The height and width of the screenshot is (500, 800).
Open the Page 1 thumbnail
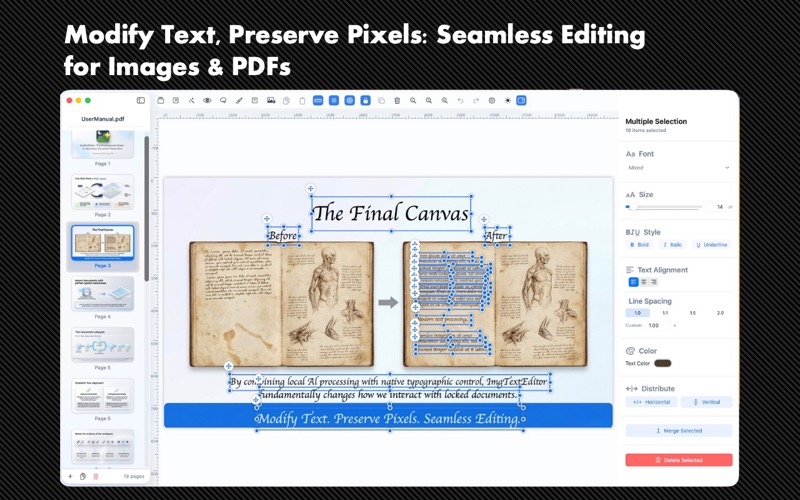103,144
